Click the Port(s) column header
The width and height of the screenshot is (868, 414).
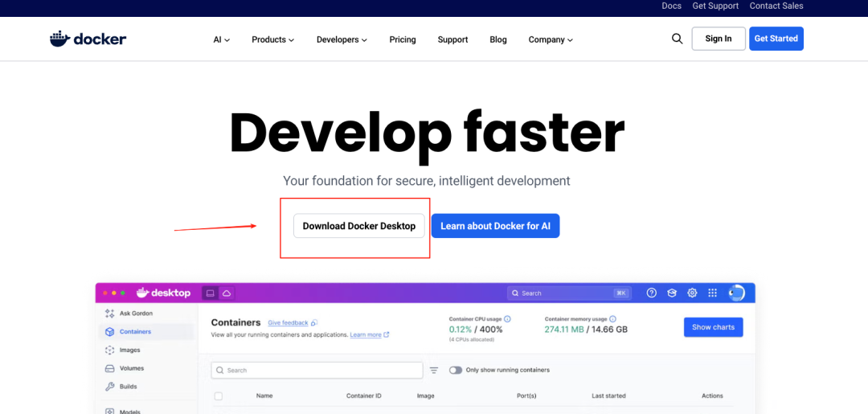pyautogui.click(x=526, y=396)
